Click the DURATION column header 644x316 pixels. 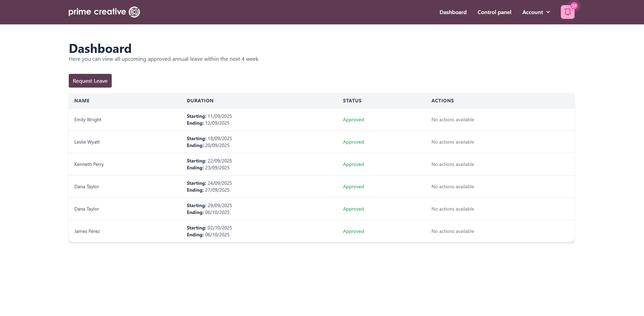pyautogui.click(x=200, y=101)
